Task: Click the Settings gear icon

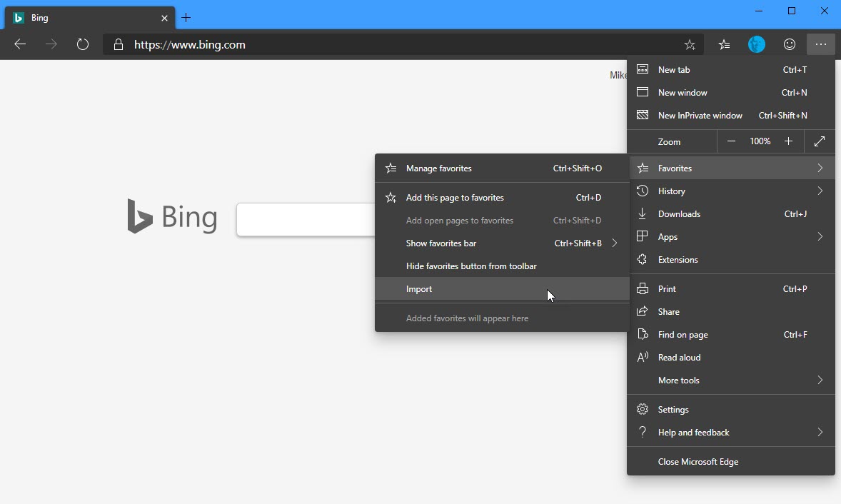Action: point(642,410)
